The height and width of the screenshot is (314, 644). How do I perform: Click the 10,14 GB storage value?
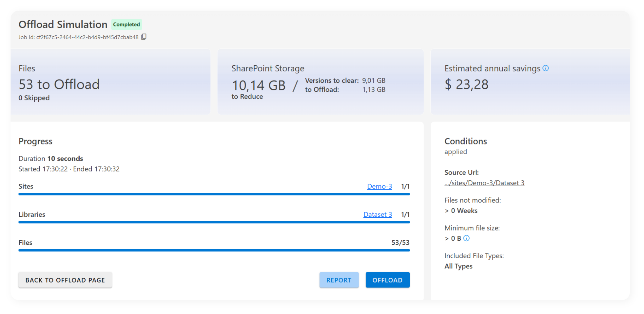click(259, 85)
